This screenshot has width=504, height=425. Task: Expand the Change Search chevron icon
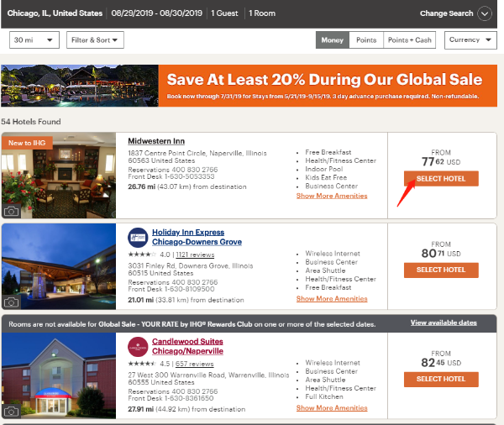click(485, 13)
